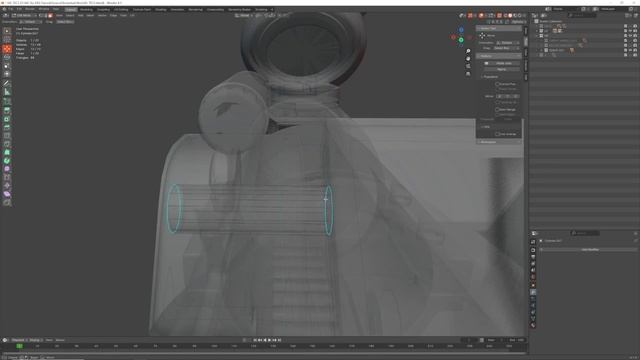Select the Shrink/Fatten tool
This screenshot has height=360, width=640.
7,186
